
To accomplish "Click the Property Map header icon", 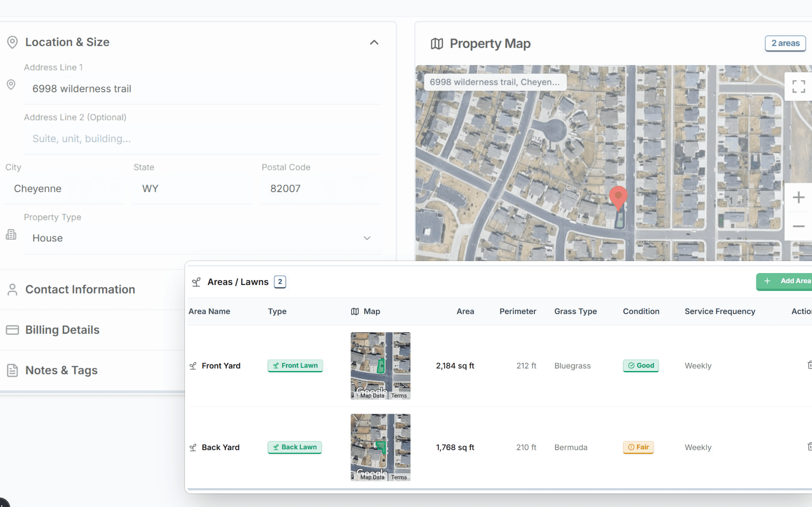I will coord(437,44).
